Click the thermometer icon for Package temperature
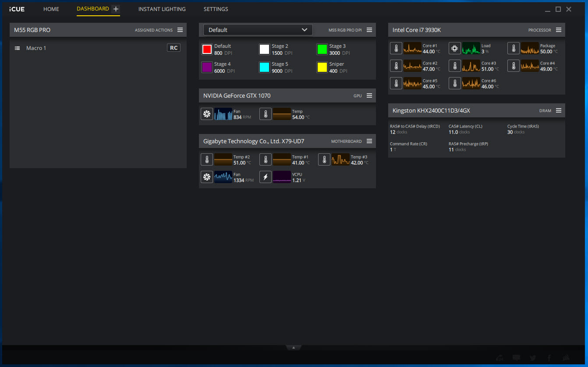588x367 pixels. point(514,48)
